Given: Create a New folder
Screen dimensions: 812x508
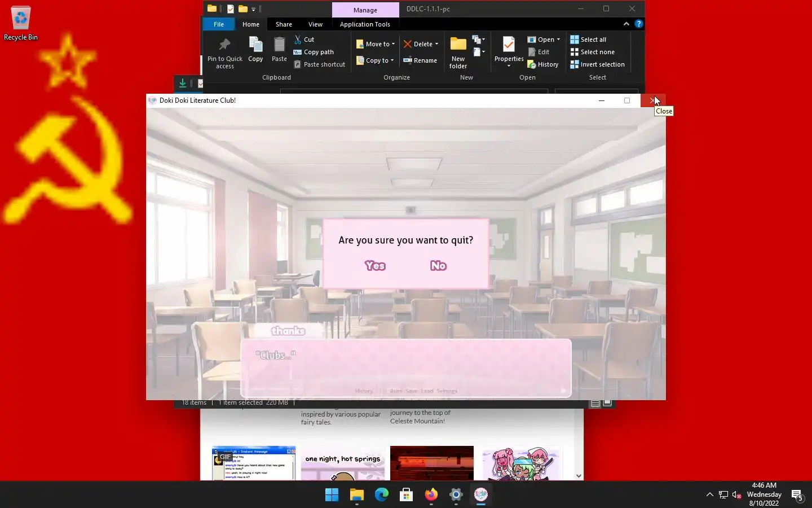Looking at the screenshot, I should coord(458,53).
